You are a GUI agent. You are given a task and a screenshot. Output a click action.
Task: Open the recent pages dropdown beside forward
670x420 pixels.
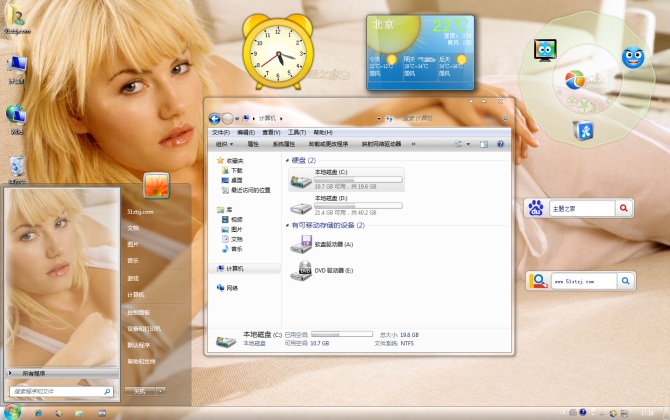click(x=237, y=119)
